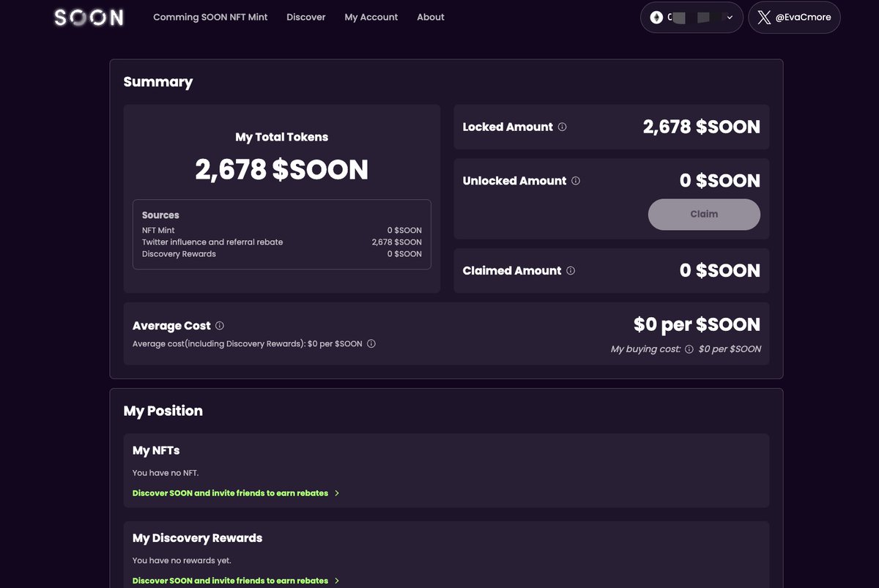Viewport: 879px width, 588px height.
Task: Click the 0 $SOON value for NFT Mint
Action: click(x=404, y=231)
